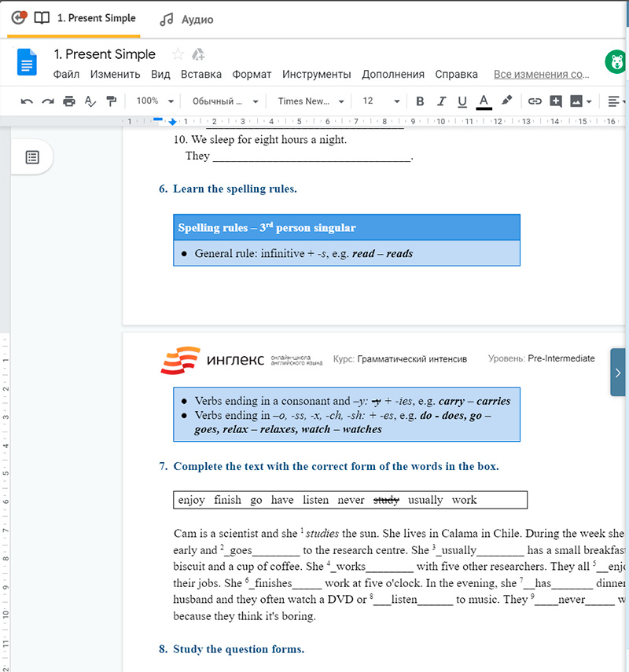This screenshot has height=672, width=629.
Task: Select the paint format roller tool
Action: click(x=111, y=101)
